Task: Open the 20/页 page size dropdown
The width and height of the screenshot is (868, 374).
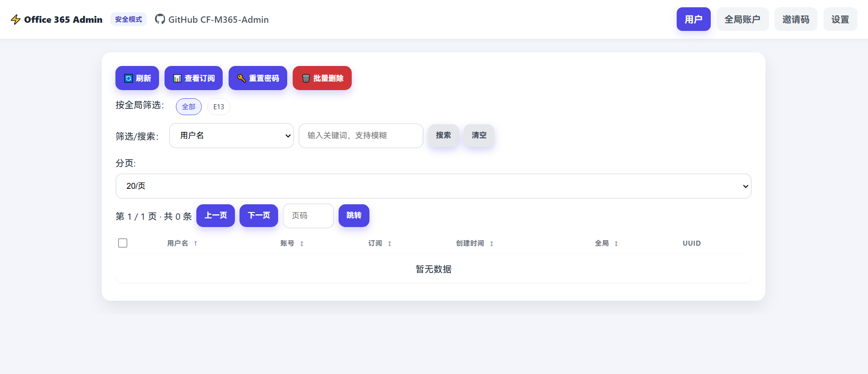Action: pyautogui.click(x=434, y=186)
